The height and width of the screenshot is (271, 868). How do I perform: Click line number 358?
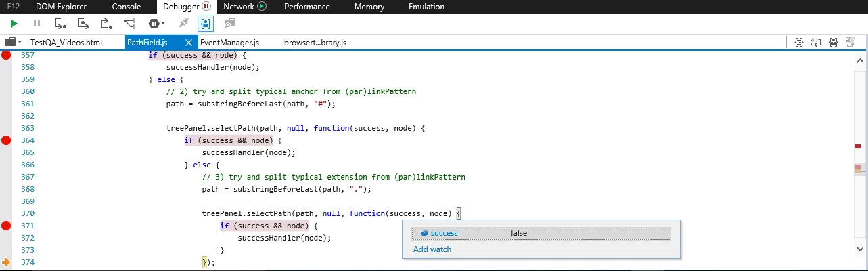coord(28,67)
